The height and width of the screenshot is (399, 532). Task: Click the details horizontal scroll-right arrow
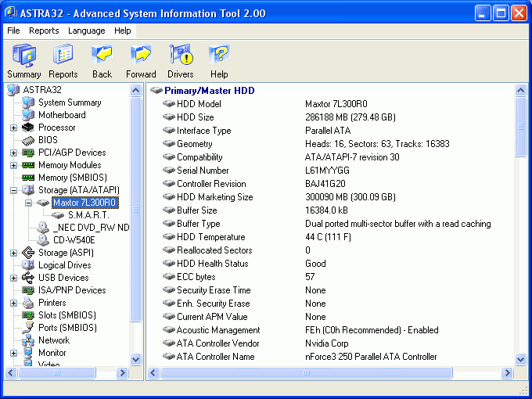point(507,373)
